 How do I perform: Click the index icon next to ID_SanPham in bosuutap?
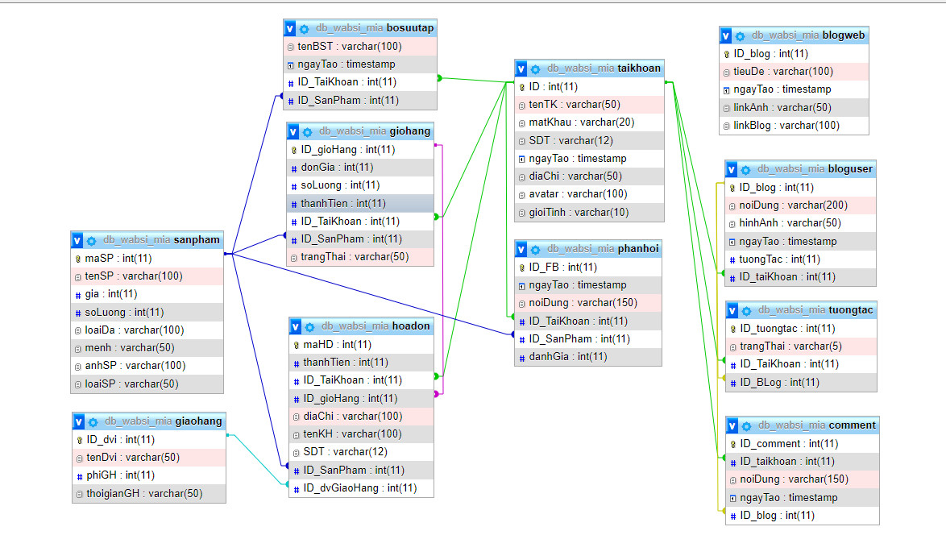[289, 100]
